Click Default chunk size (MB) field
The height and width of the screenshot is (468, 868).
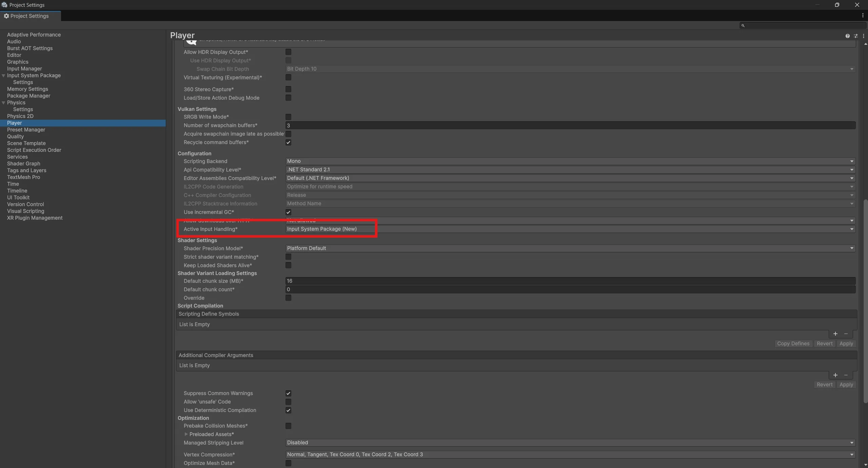(x=570, y=281)
